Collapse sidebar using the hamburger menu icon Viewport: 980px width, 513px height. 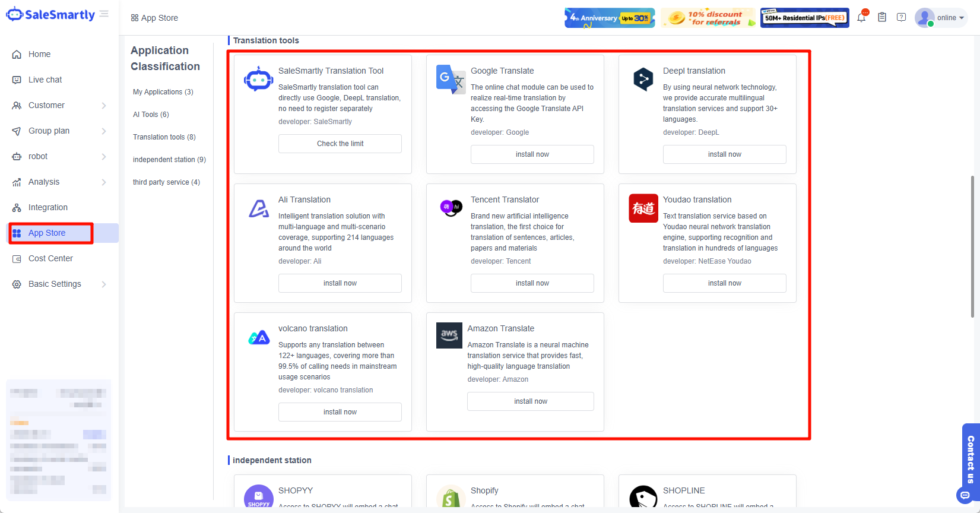tap(104, 14)
